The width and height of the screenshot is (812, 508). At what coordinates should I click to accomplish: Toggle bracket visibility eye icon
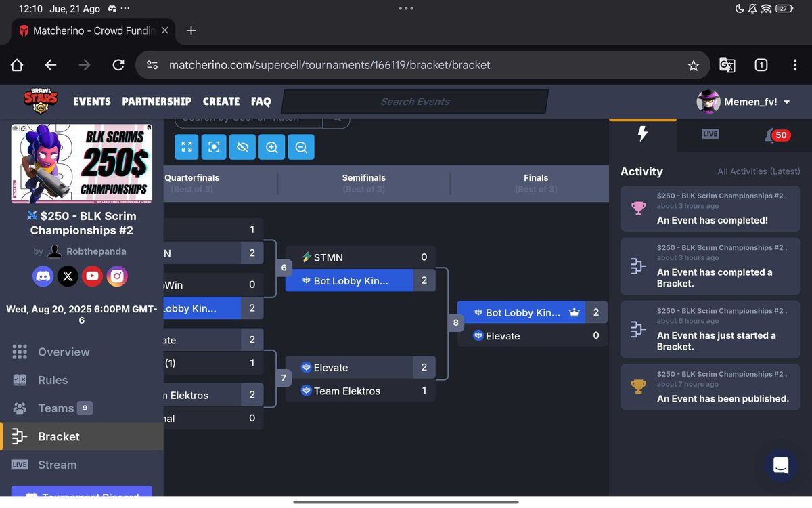tap(243, 147)
